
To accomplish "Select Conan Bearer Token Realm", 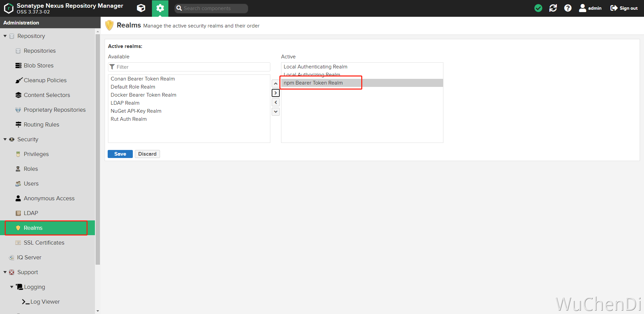I will (189, 79).
